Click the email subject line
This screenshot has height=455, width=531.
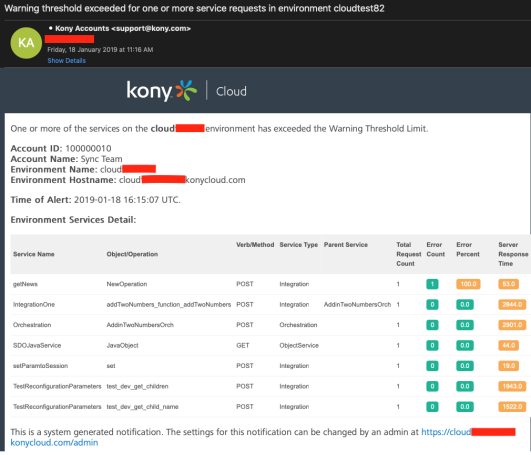pos(194,8)
